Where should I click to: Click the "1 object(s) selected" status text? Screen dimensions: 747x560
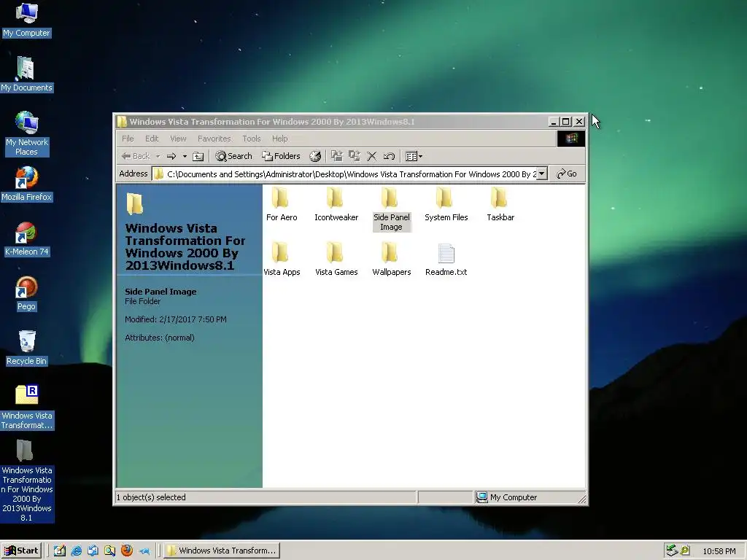151,497
